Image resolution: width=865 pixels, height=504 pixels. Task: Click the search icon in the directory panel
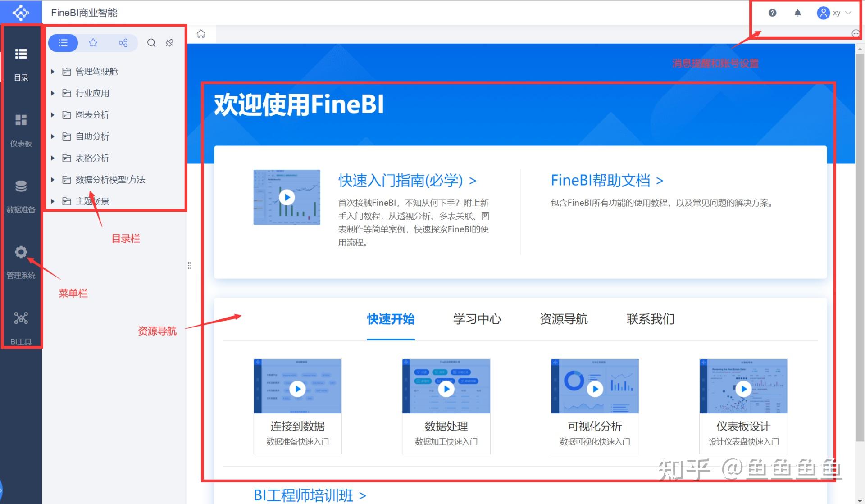[x=151, y=43]
